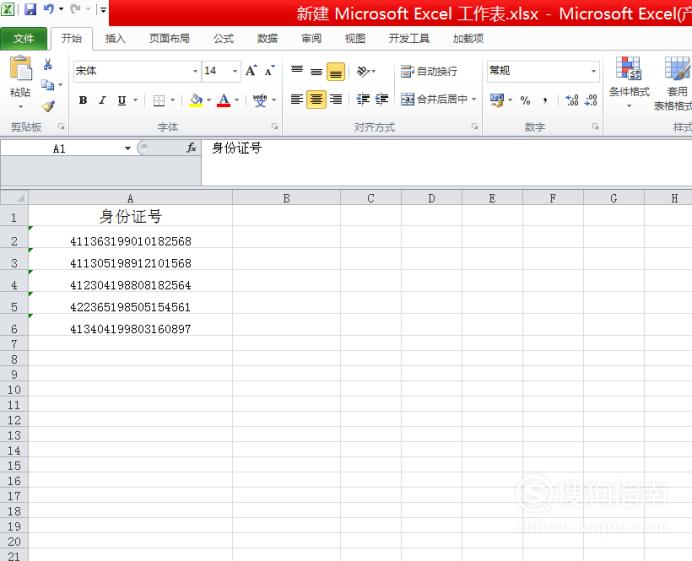Decrease decimal places icon
This screenshot has width=692, height=561.
pyautogui.click(x=590, y=100)
